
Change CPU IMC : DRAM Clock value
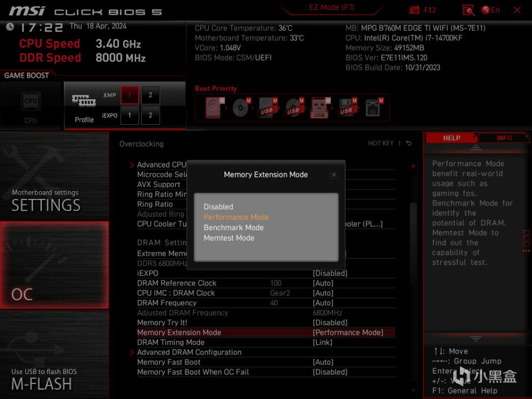click(323, 293)
